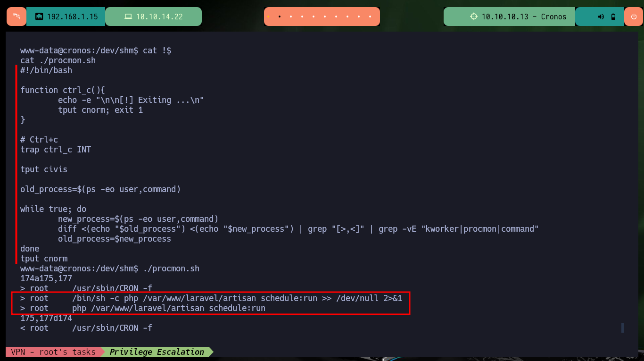Click the crosshair target icon beside 10.10.10.13

tap(474, 17)
